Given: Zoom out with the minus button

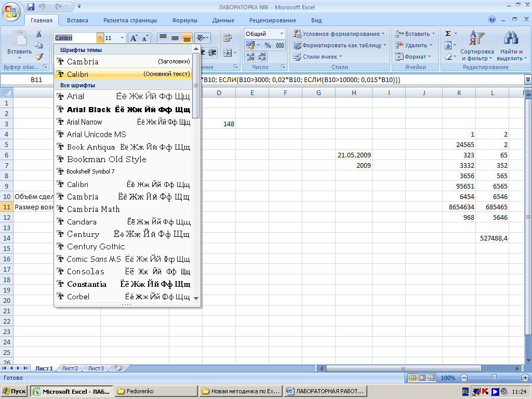Looking at the screenshot, I should (x=464, y=378).
